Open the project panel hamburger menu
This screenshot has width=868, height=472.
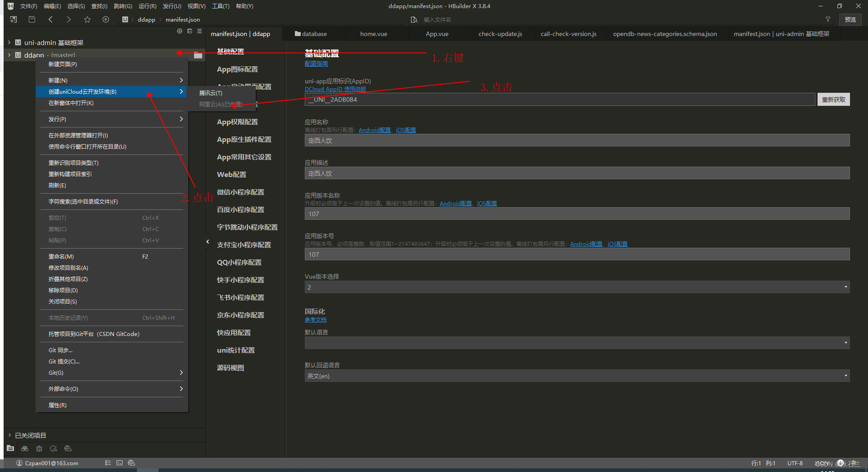[199, 31]
